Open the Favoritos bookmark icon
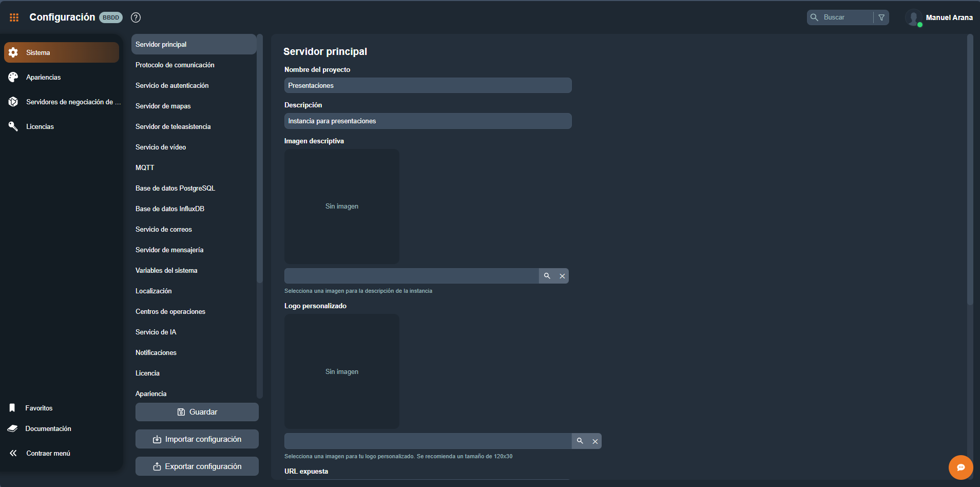This screenshot has height=487, width=980. coord(12,407)
